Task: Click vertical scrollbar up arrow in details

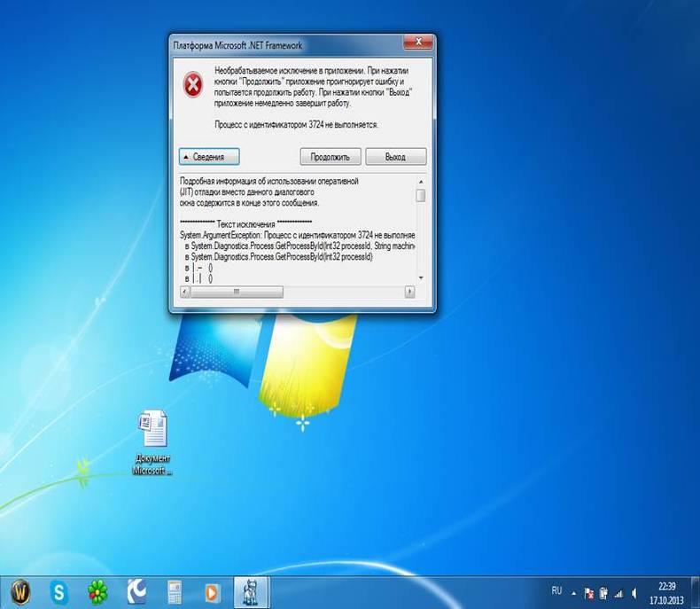Action: [421, 182]
